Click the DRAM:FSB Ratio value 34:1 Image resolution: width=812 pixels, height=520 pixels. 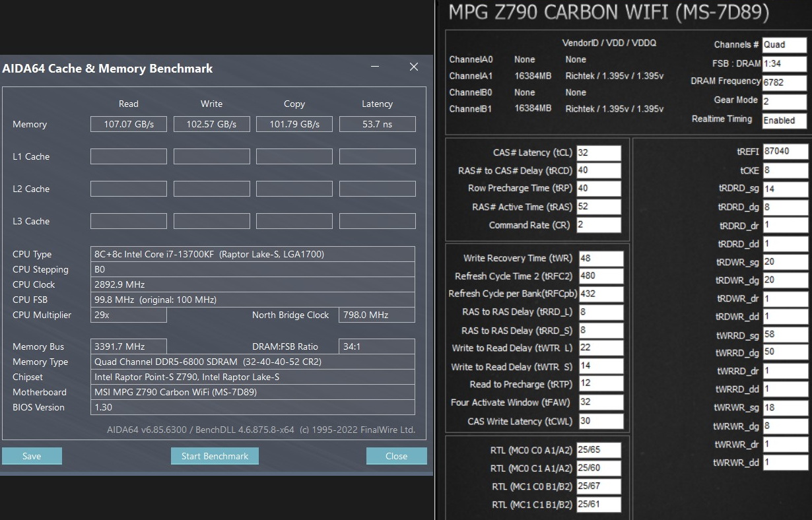(377, 346)
